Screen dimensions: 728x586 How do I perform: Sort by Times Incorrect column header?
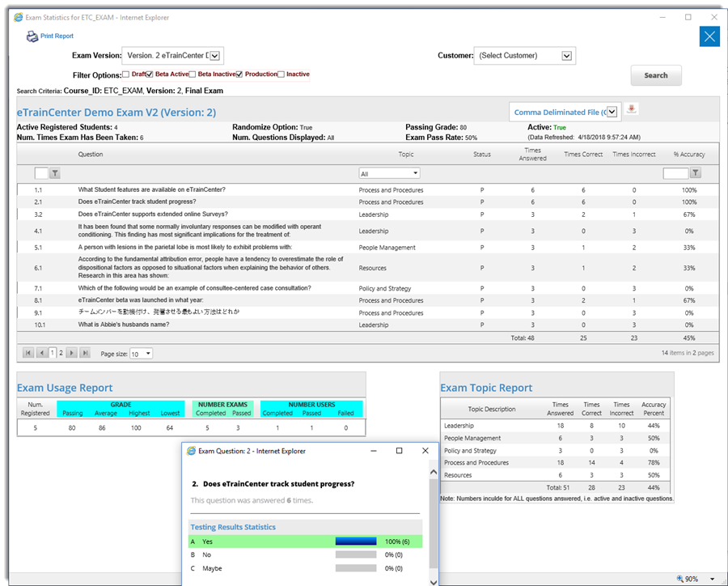coord(633,155)
